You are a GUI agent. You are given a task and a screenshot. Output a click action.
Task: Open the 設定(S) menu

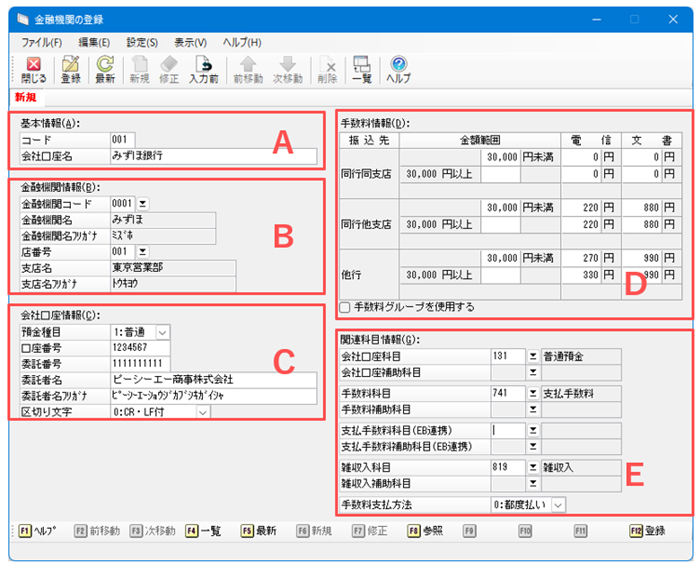(142, 43)
